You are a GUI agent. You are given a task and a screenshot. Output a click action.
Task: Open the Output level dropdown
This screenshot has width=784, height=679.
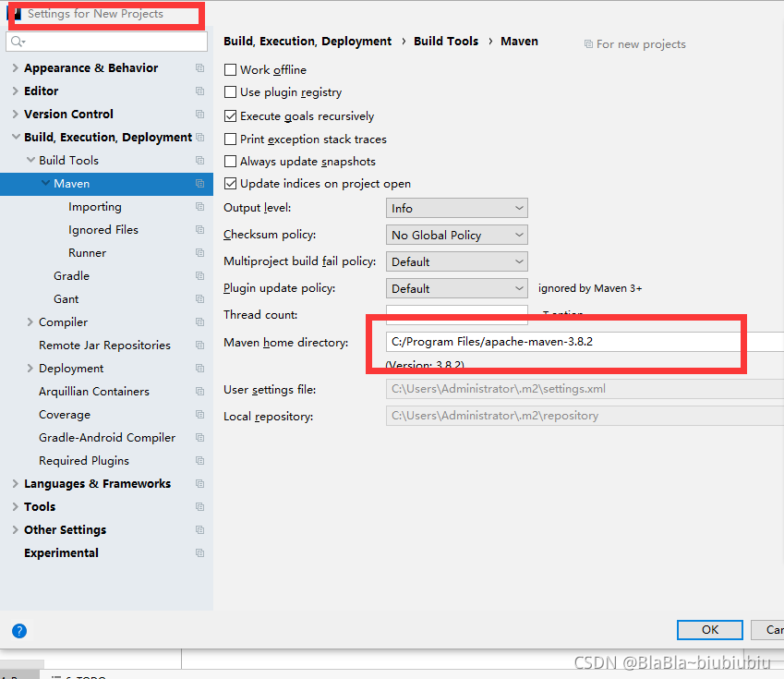tap(457, 208)
